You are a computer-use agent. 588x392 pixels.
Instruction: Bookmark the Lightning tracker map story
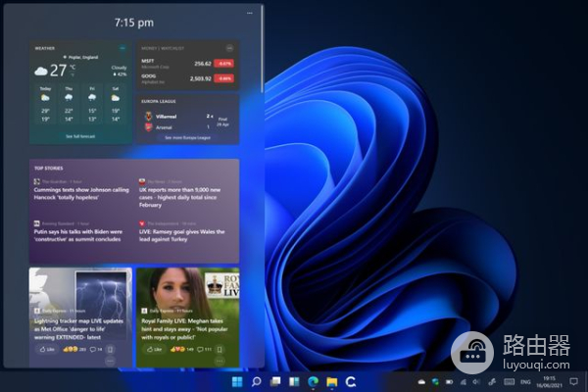[110, 349]
